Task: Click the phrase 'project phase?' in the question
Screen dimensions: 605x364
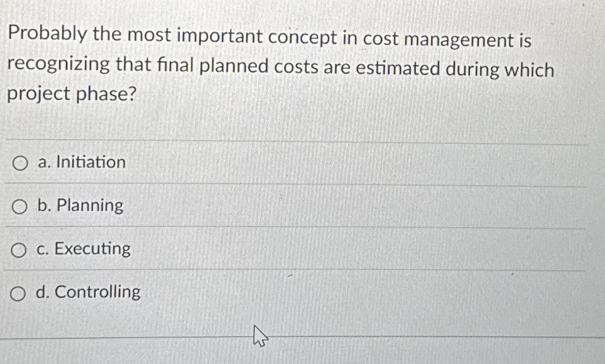Action: [71, 94]
